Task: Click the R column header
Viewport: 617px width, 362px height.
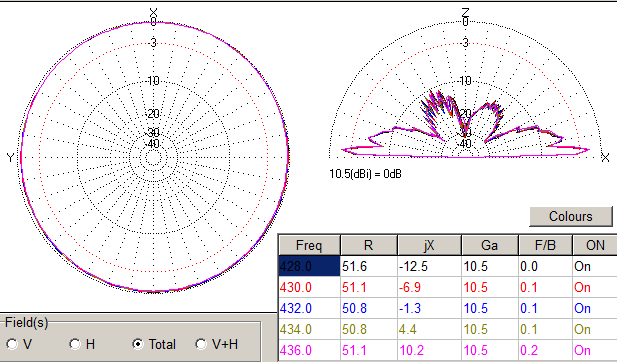Action: 369,246
